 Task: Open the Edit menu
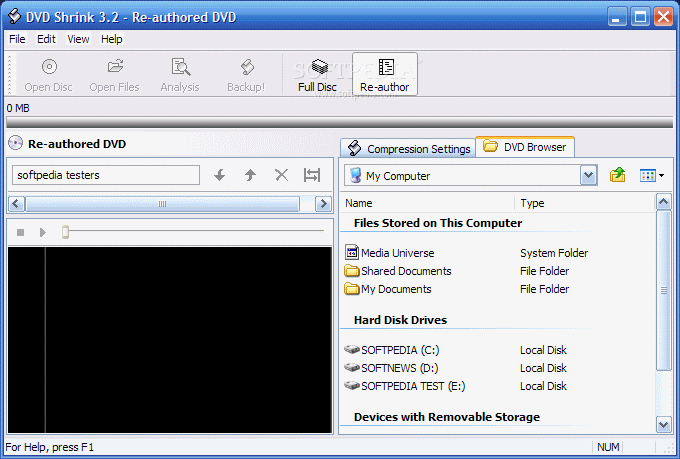(46, 39)
